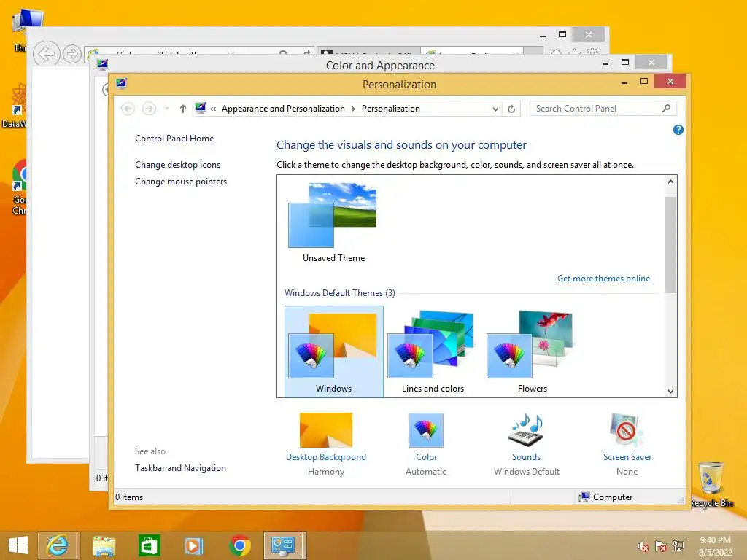Click the back arrow in the browser window behind
The height and width of the screenshot is (560, 747).
46,53
